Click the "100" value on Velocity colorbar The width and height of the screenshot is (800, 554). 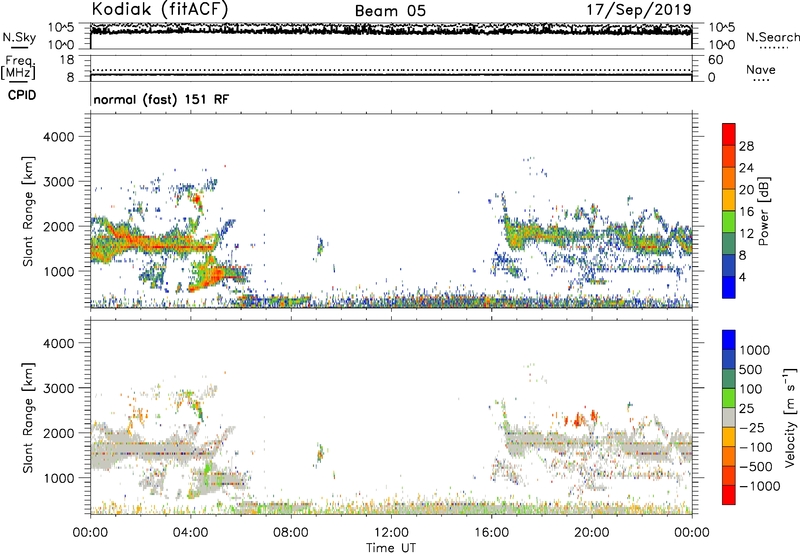[x=753, y=389]
